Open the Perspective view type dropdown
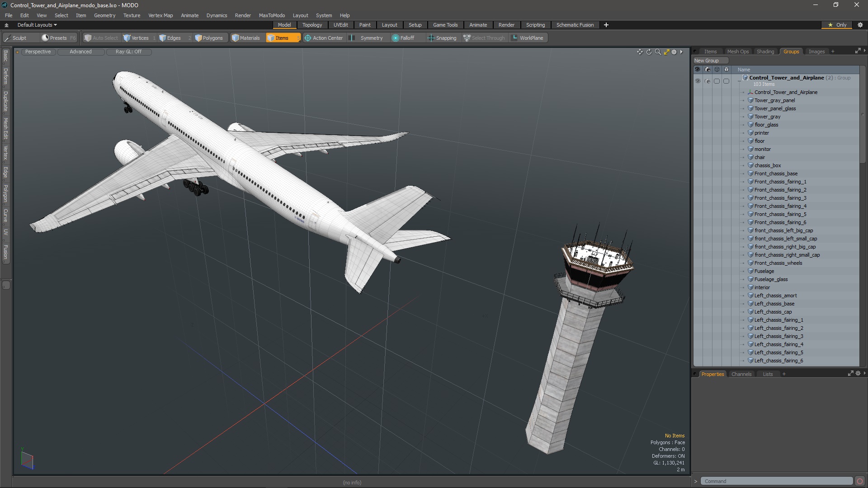868x488 pixels. [38, 52]
